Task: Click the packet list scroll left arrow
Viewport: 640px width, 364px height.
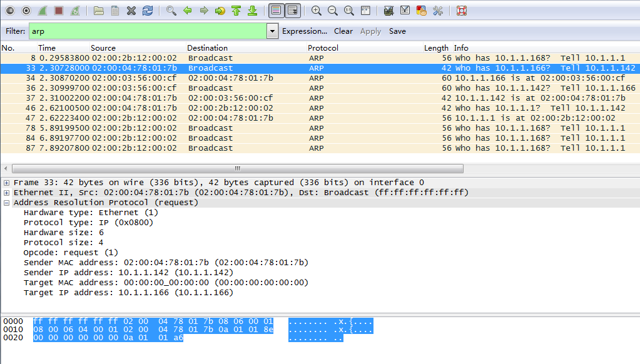Action: (x=6, y=168)
